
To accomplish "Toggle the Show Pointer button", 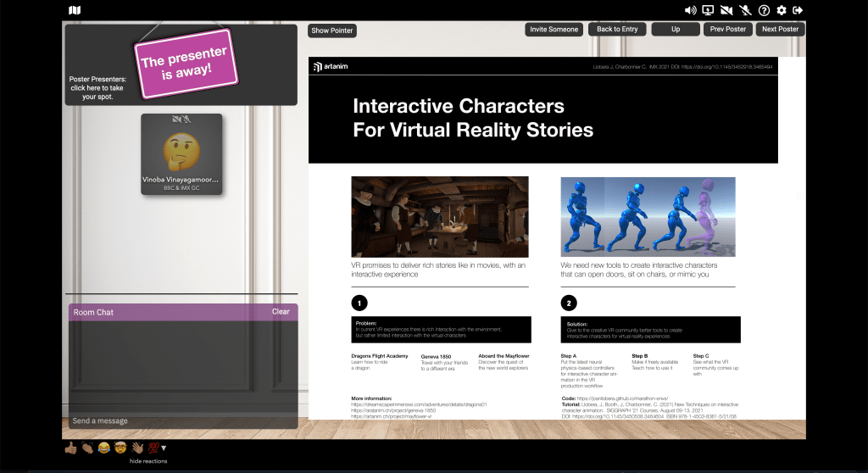I will [332, 31].
